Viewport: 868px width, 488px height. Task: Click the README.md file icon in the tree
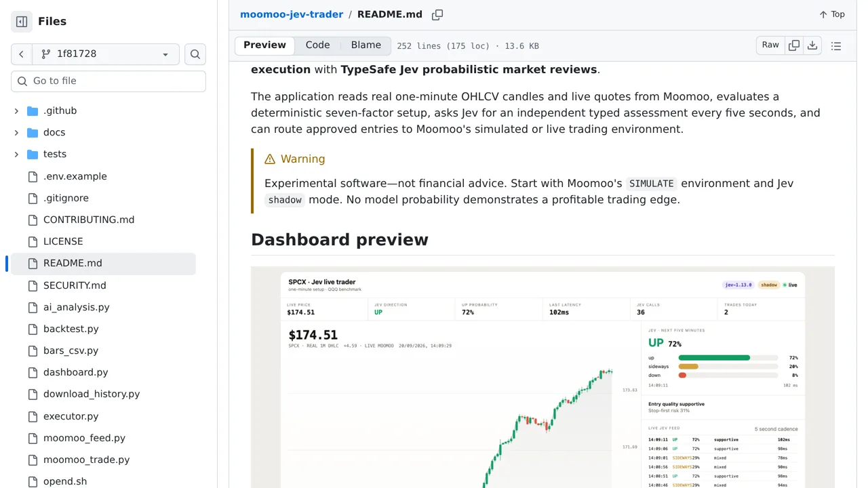[x=33, y=263]
